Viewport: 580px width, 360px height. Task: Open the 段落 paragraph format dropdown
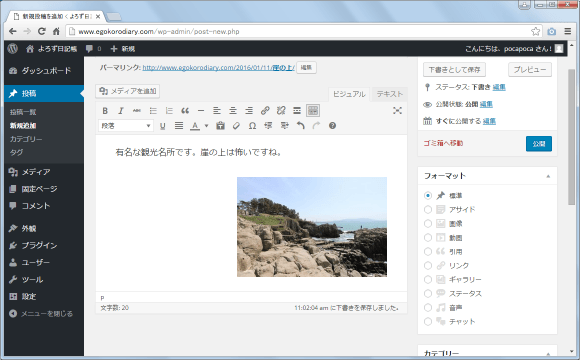point(126,126)
